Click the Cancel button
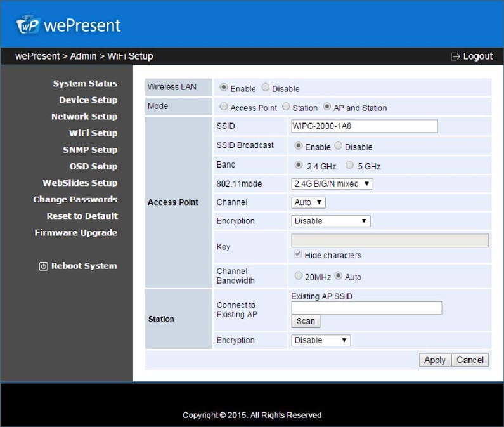Screen dimensions: 504x427 [x=470, y=360]
